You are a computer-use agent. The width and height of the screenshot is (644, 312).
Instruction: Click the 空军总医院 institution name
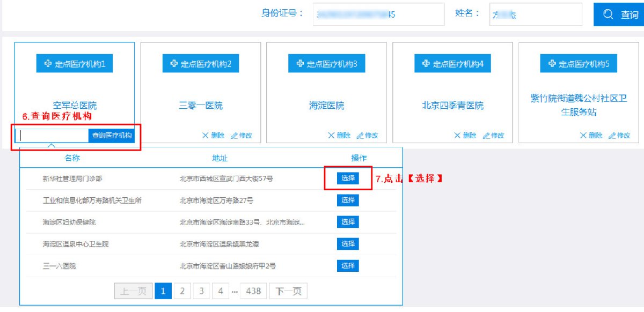pos(75,106)
